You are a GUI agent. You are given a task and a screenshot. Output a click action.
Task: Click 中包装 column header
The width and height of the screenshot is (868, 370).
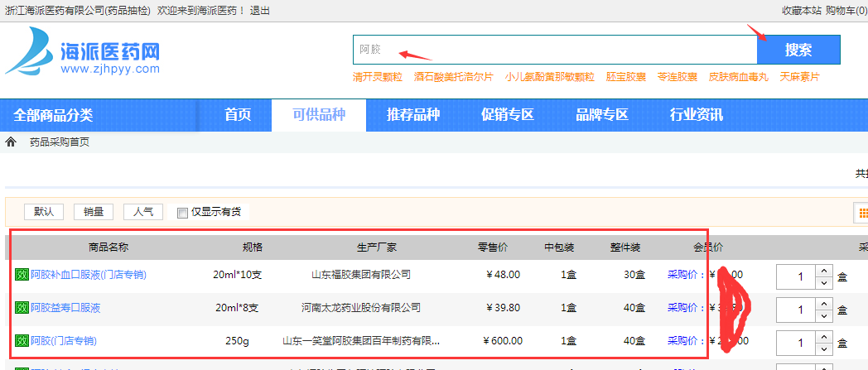pos(559,247)
